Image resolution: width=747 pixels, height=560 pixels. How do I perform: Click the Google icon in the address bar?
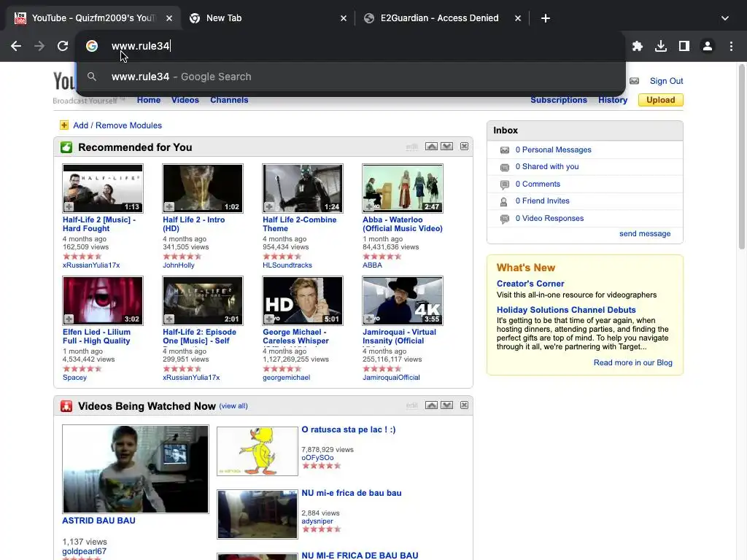pyautogui.click(x=92, y=46)
